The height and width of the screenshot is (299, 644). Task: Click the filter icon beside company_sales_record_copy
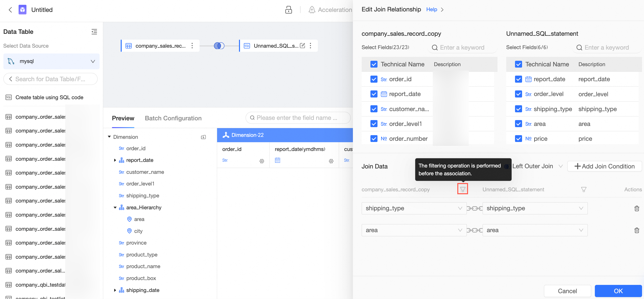(462, 189)
